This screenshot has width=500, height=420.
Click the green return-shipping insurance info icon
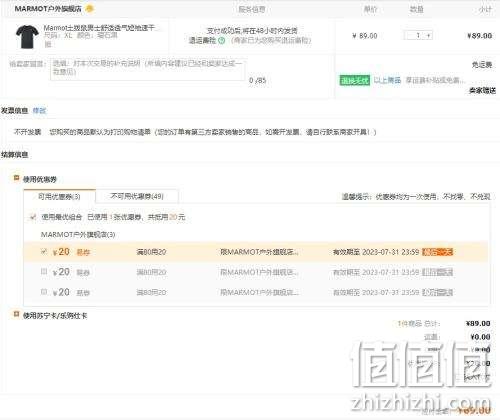[x=221, y=41]
